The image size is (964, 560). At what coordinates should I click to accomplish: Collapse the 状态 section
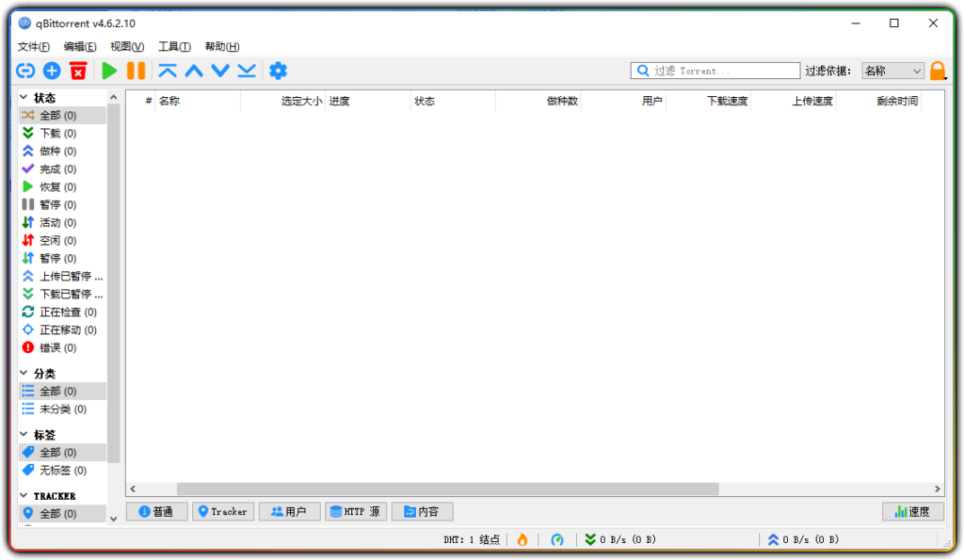pyautogui.click(x=24, y=97)
